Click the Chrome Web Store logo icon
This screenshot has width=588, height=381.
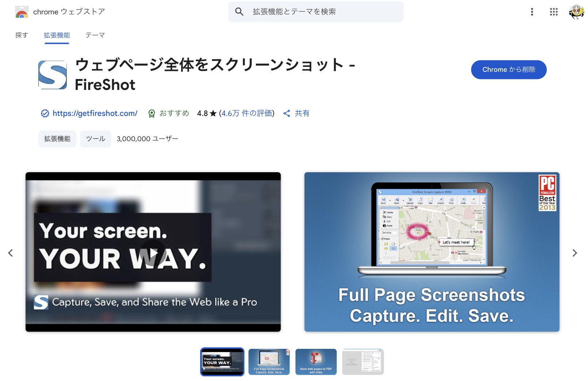[x=22, y=12]
